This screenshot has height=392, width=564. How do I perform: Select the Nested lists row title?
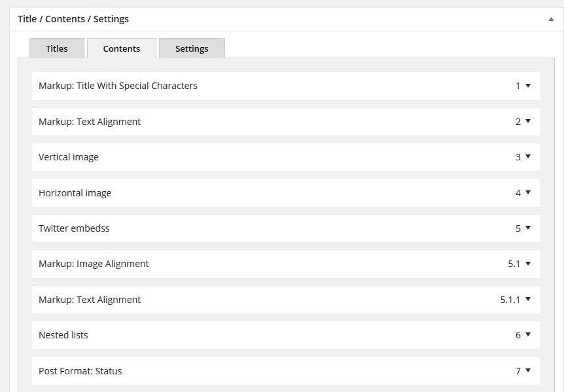[63, 335]
